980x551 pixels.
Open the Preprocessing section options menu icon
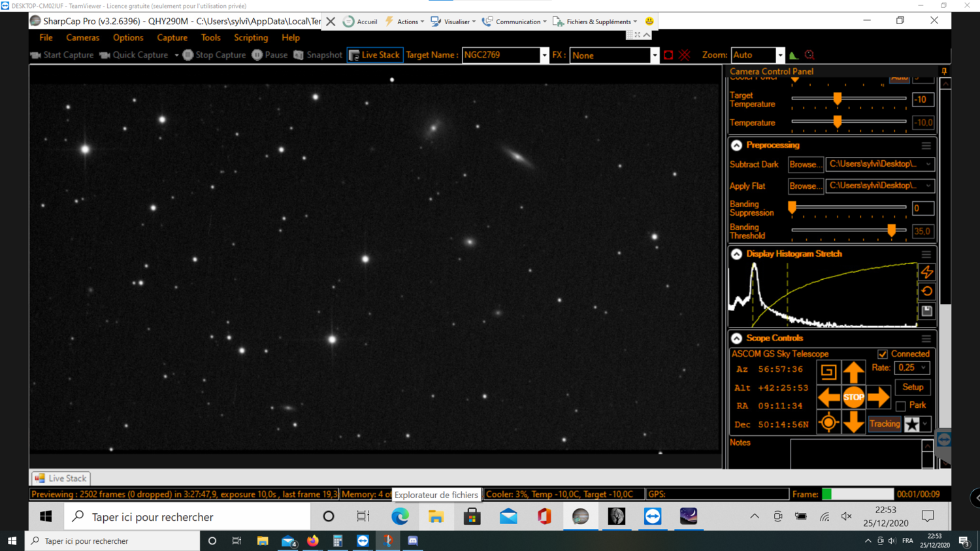tap(926, 146)
